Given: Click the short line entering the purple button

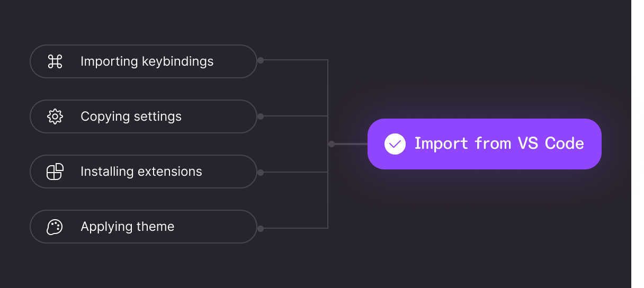Looking at the screenshot, I should pos(351,144).
